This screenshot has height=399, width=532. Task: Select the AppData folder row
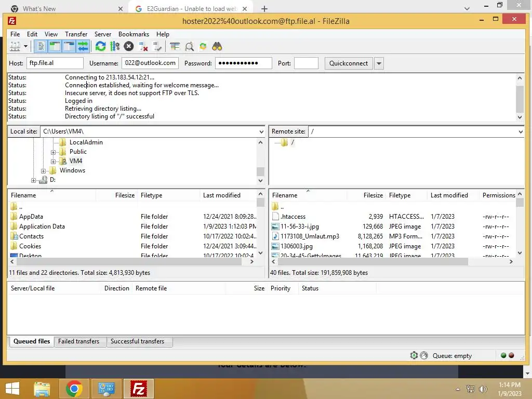click(x=132, y=217)
